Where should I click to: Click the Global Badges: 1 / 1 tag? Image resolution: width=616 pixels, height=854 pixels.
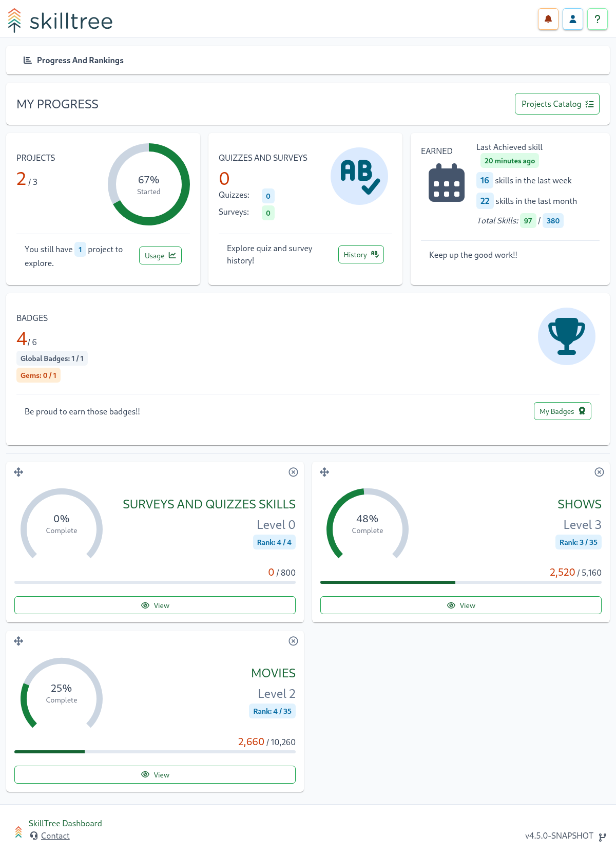(52, 358)
